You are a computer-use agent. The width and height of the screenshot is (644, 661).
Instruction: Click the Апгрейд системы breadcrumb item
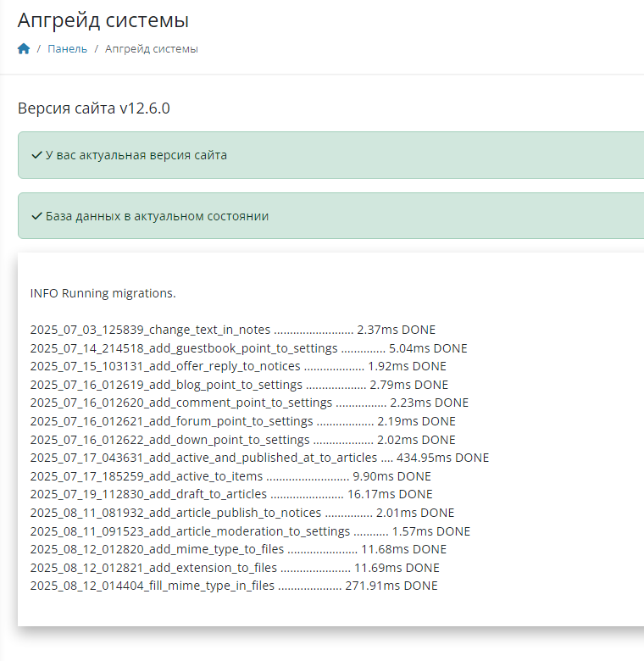point(152,49)
